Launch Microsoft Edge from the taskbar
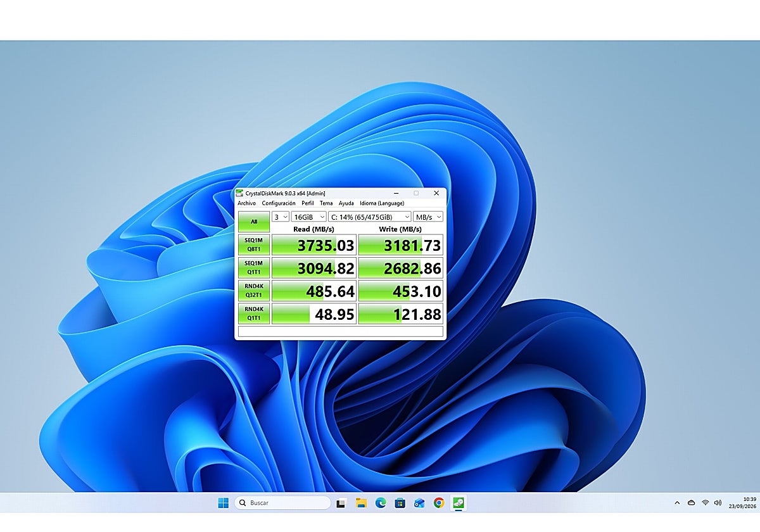Viewport: 760px width, 532px height. [381, 503]
